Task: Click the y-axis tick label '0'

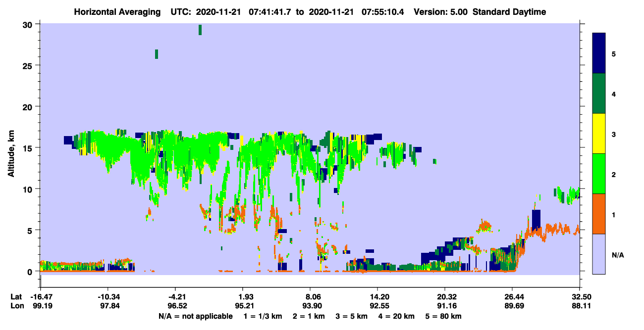Action: click(31, 271)
